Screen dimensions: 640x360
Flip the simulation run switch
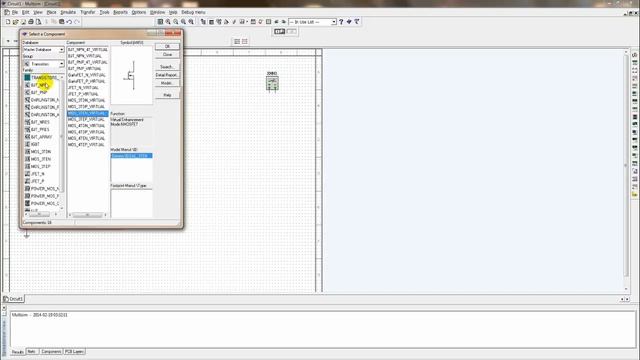[280, 31]
